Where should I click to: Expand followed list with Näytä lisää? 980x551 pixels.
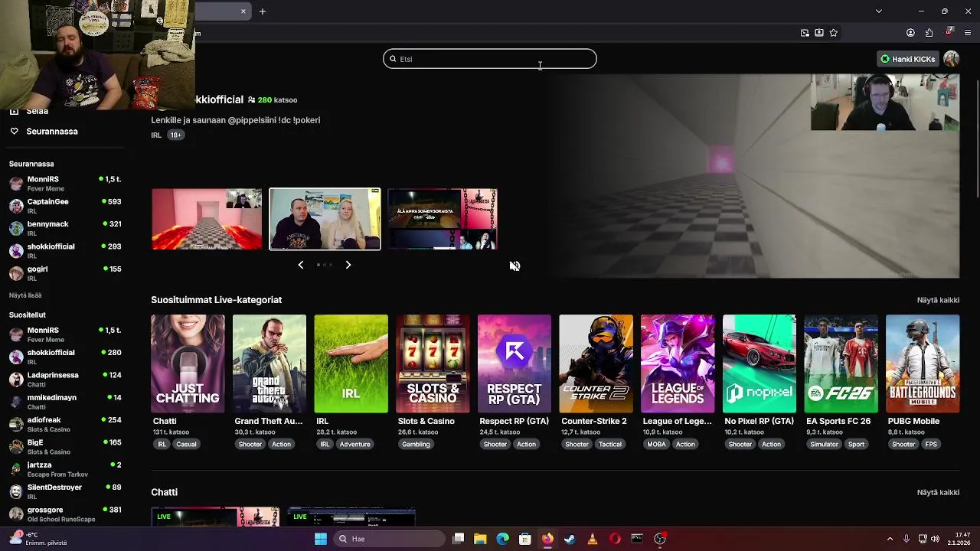coord(25,295)
